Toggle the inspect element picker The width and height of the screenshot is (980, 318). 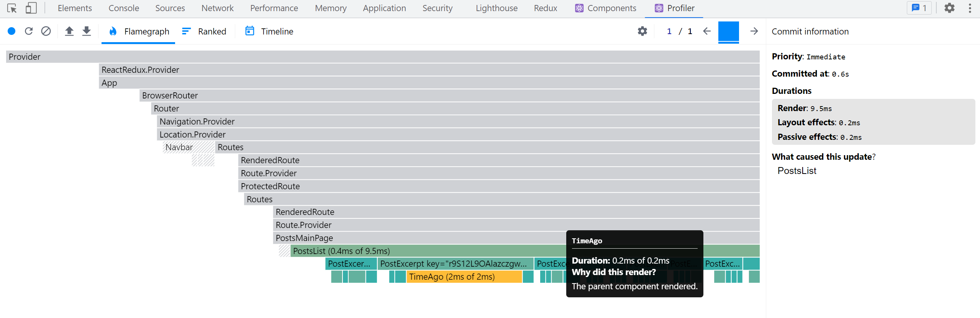coord(12,8)
